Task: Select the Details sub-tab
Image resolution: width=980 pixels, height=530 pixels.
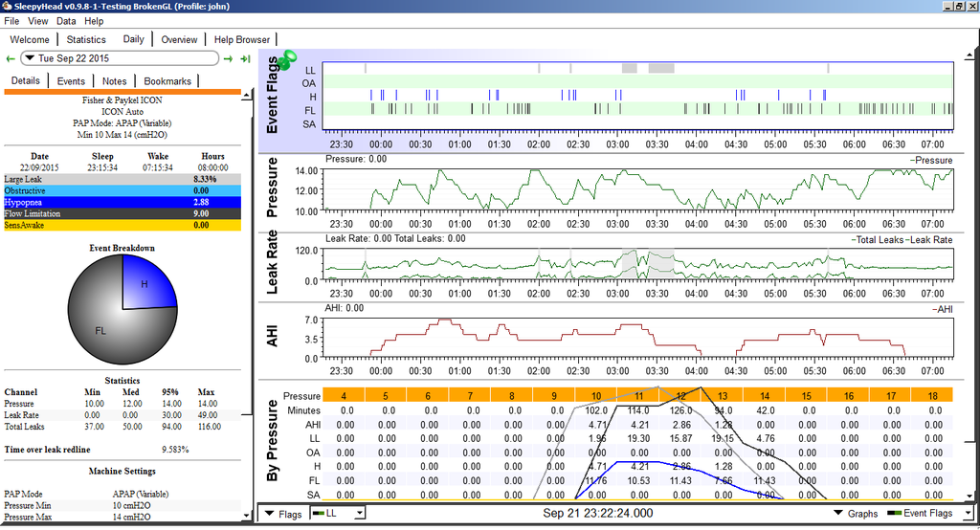Action: [x=26, y=80]
